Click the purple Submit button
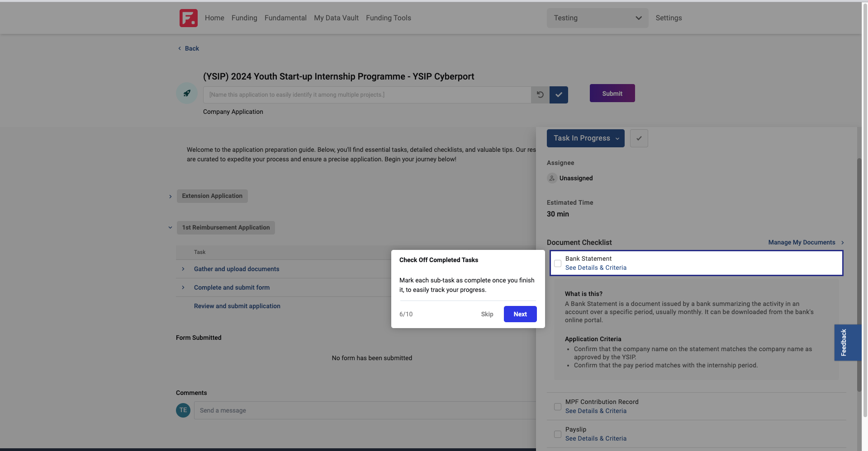The height and width of the screenshot is (451, 868). tap(612, 93)
